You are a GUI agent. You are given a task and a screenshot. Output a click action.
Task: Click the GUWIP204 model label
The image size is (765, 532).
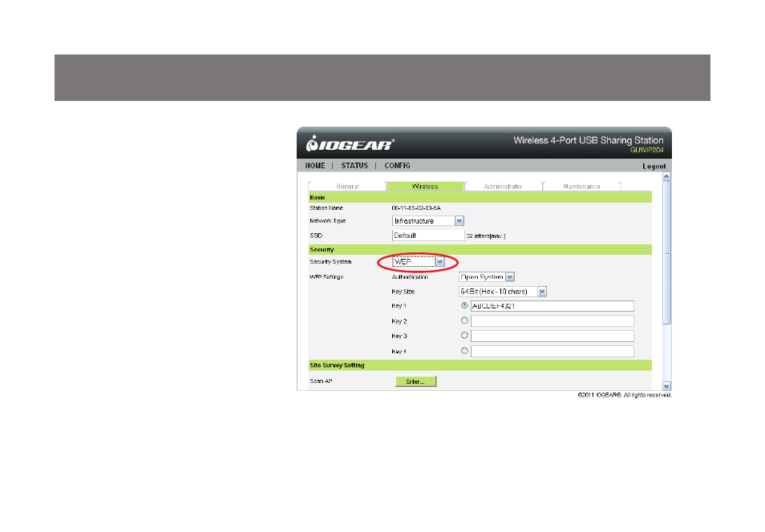pos(646,150)
